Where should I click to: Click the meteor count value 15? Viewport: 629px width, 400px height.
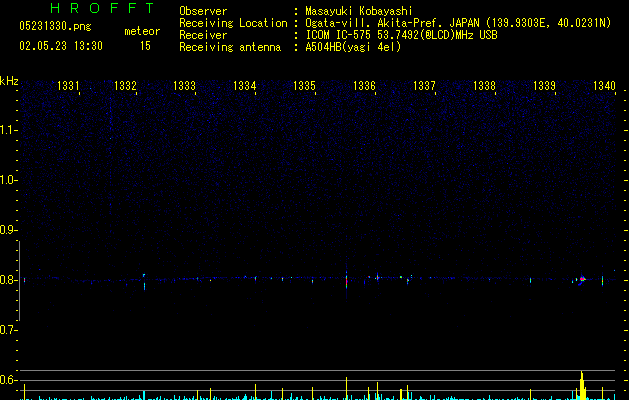tap(145, 46)
